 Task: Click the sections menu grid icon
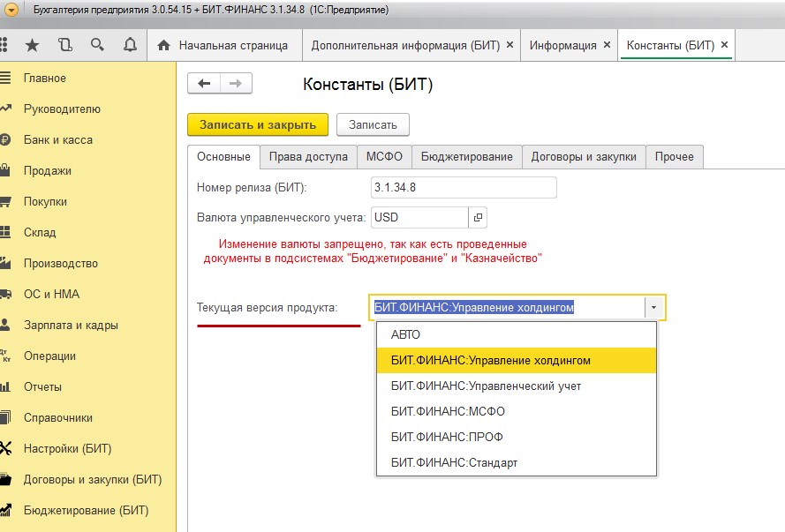4,45
